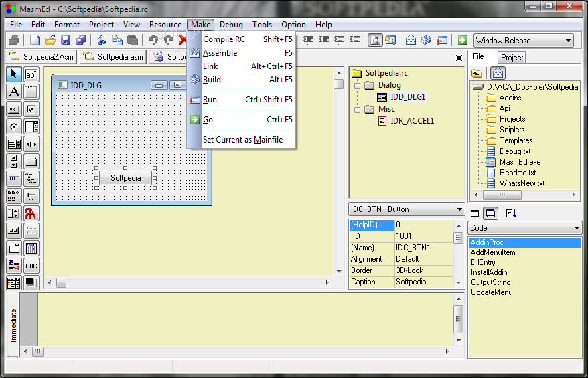Open the Debug menu
Image resolution: width=588 pixels, height=378 pixels.
231,25
